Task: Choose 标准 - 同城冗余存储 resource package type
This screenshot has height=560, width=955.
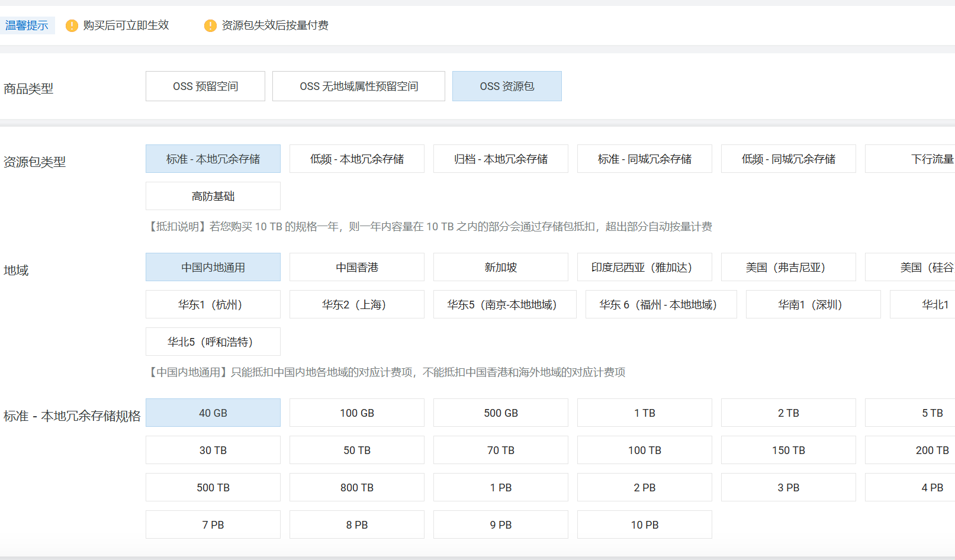Action: (x=645, y=159)
